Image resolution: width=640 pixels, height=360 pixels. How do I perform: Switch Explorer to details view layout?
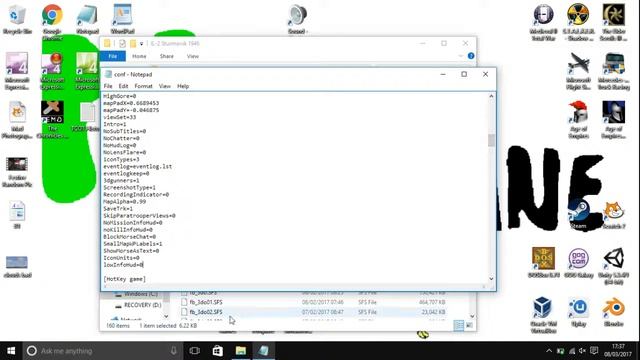[x=458, y=325]
